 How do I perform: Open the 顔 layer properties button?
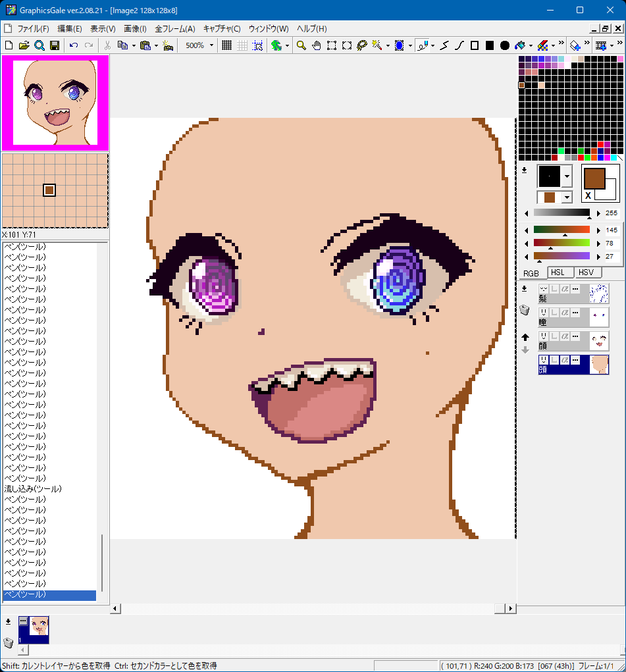tap(575, 336)
